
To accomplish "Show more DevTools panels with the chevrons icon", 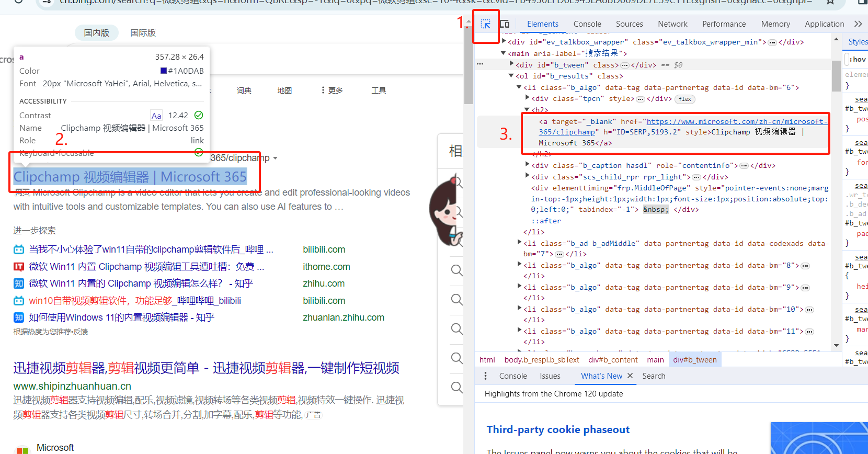I will [x=858, y=24].
